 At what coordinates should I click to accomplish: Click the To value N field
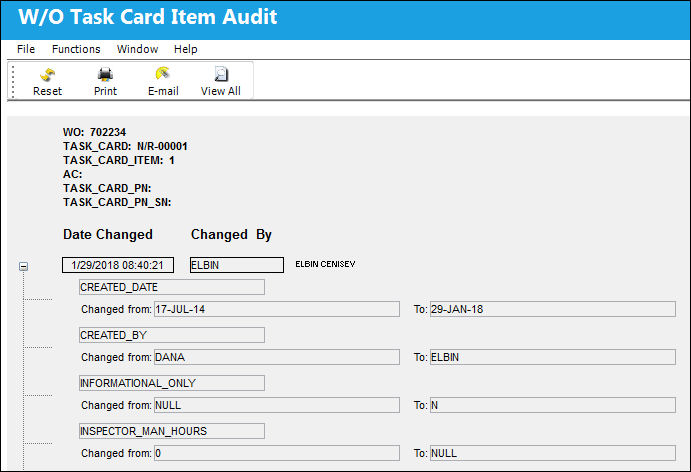click(x=553, y=405)
